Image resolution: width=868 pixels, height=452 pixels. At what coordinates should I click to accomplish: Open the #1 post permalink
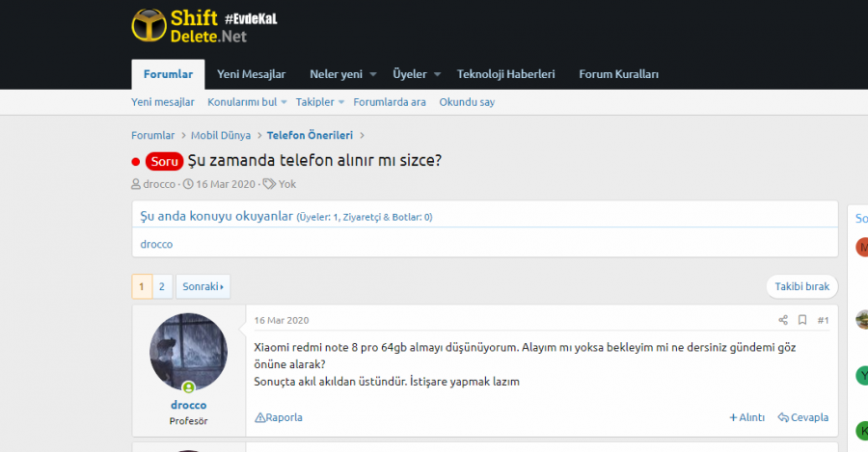pos(824,320)
